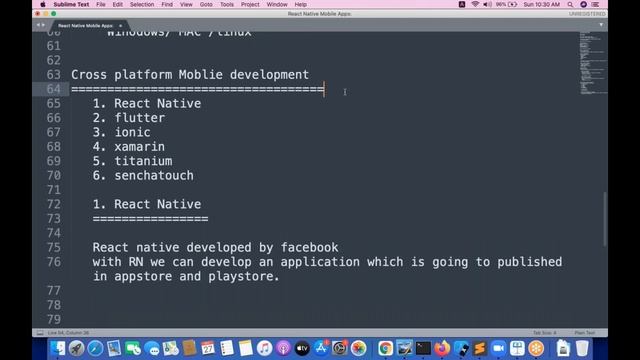Switch to Sublime Text dock icon
Screen dimensions: 640x360
click(x=480, y=348)
